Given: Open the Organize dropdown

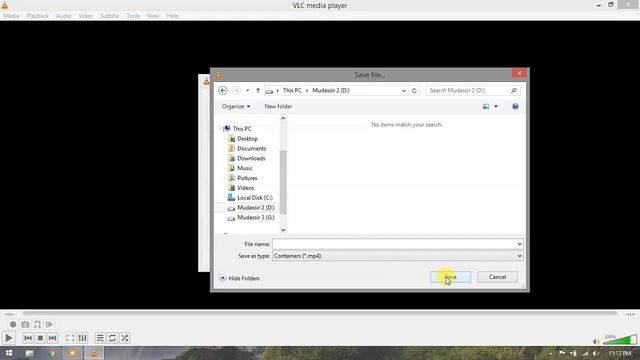Looking at the screenshot, I should [x=236, y=107].
